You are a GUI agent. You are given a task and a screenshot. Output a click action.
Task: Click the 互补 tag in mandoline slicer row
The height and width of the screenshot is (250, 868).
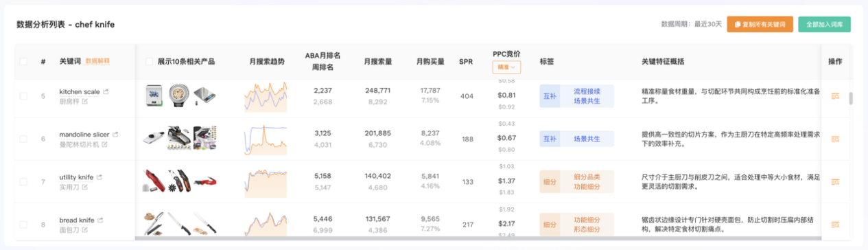click(550, 139)
